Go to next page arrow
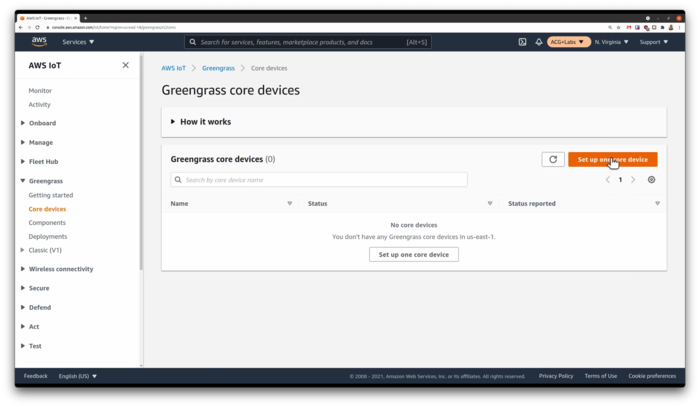Image resolution: width=700 pixels, height=407 pixels. click(633, 179)
